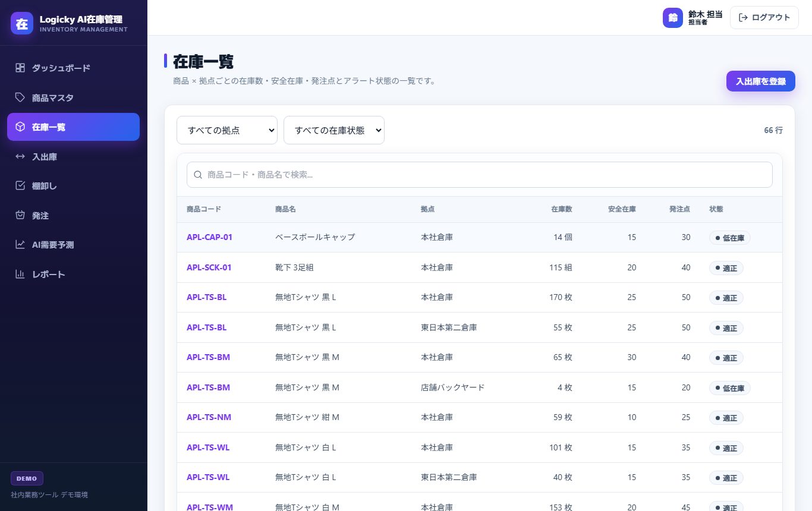Viewport: 812px width, 511px height.
Task: Click the arrows icon beside 入出庫
Action: pyautogui.click(x=20, y=156)
